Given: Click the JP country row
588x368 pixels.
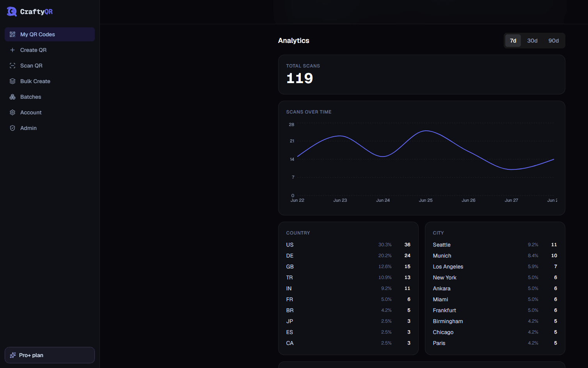Looking at the screenshot, I should [348, 321].
